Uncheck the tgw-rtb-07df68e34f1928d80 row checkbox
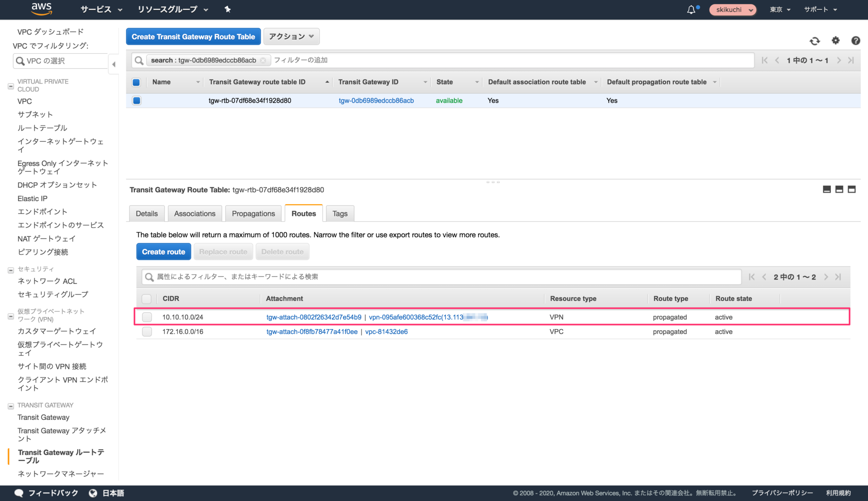This screenshot has width=868, height=501. tap(136, 101)
